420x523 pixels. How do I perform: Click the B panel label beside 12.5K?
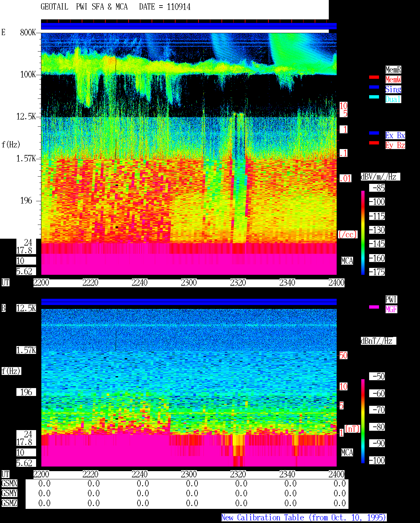point(3,308)
